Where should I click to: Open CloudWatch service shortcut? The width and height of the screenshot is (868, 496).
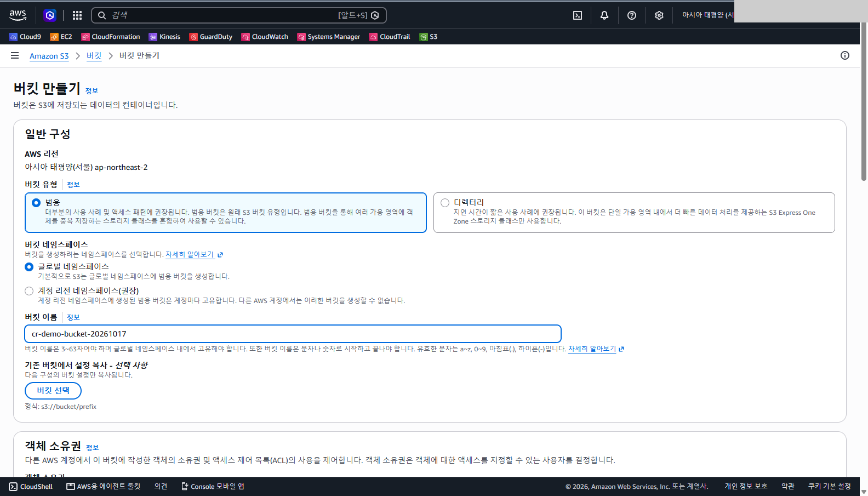[x=265, y=37]
